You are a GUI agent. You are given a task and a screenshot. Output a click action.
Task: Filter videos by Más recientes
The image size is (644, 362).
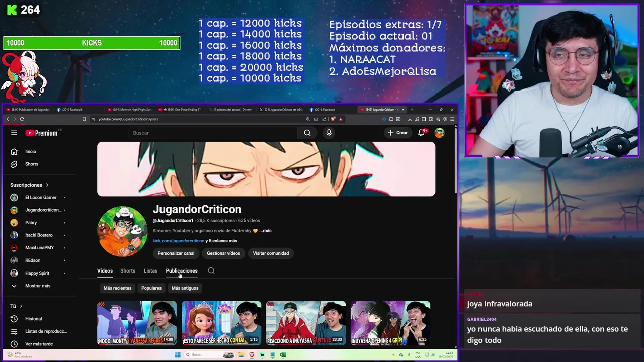click(117, 288)
